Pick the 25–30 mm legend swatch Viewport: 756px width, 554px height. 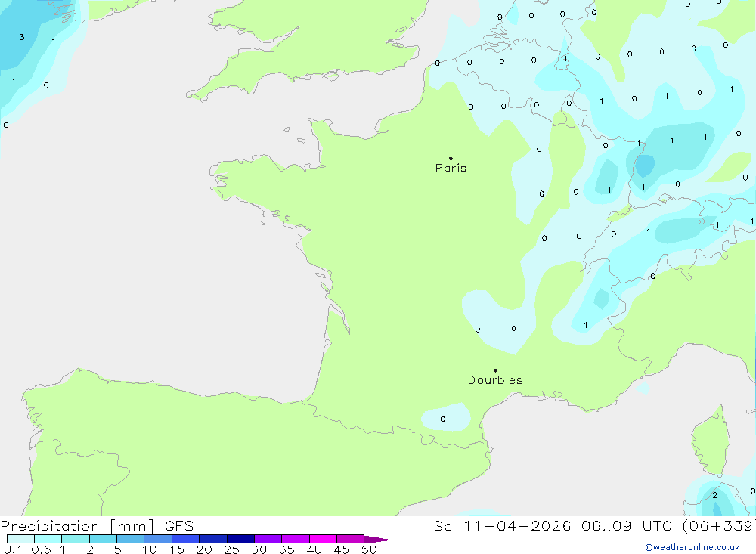(240, 539)
